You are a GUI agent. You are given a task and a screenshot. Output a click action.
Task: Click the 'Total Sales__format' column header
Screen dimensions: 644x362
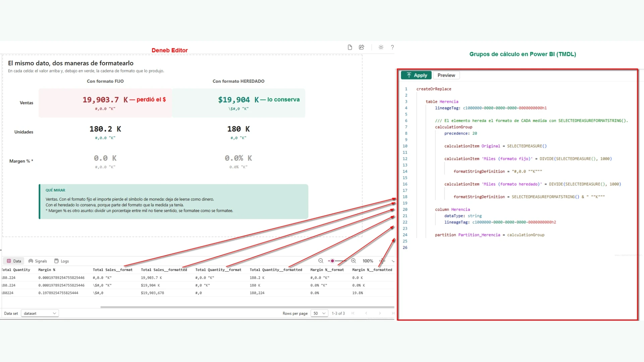tap(113, 270)
